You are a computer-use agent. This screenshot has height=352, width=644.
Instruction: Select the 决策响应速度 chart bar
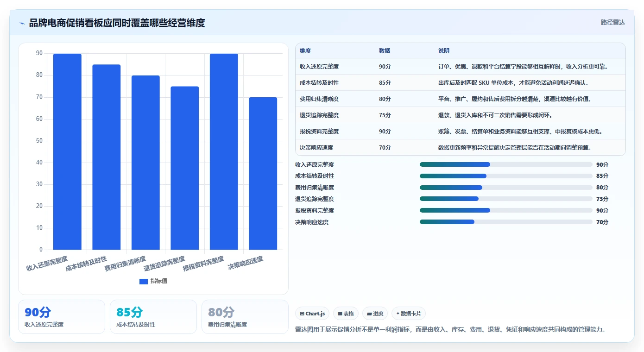tap(263, 173)
